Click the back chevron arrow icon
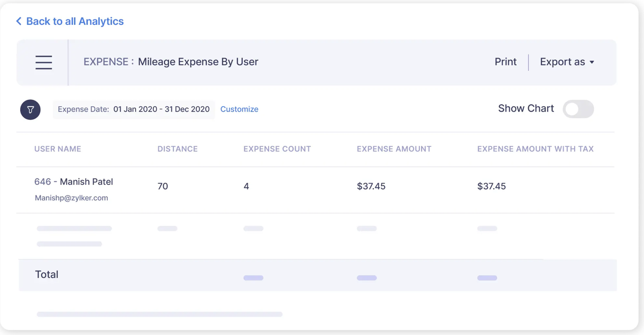This screenshot has height=335, width=644. tap(19, 21)
